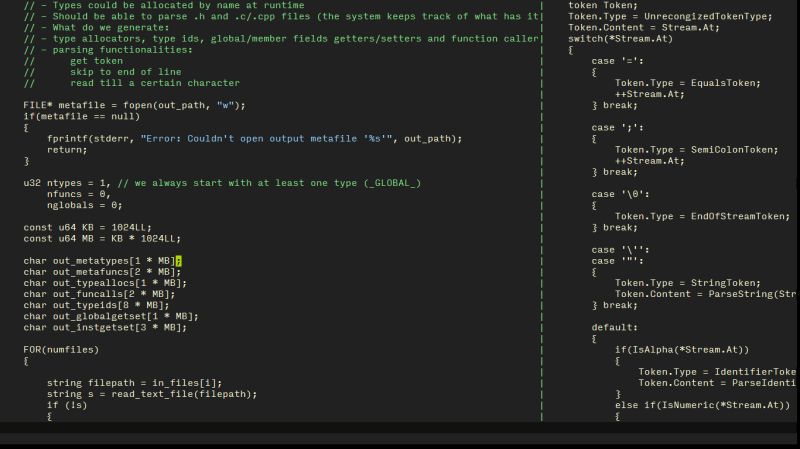Click 'char out_globalgetset[1 * MB];' line
The width and height of the screenshot is (800, 449).
tap(111, 316)
